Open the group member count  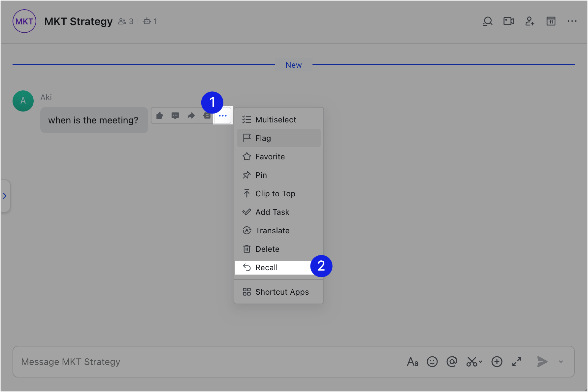126,21
